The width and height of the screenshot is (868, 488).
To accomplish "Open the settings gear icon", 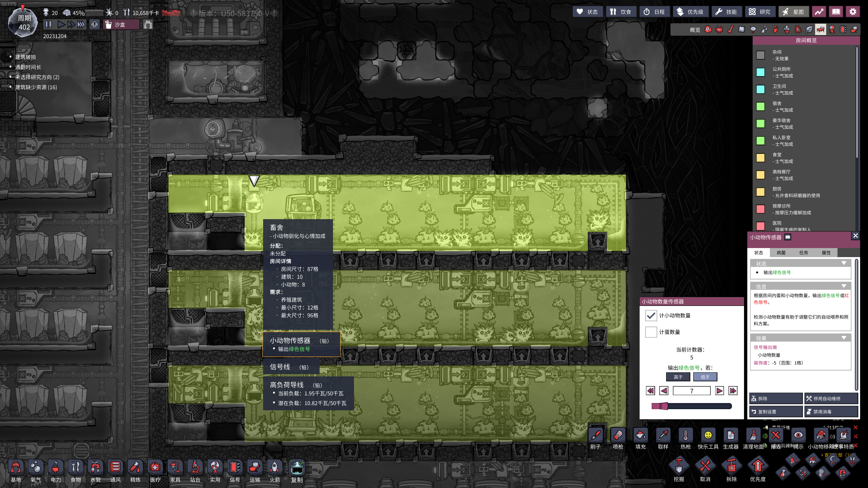I will (853, 12).
